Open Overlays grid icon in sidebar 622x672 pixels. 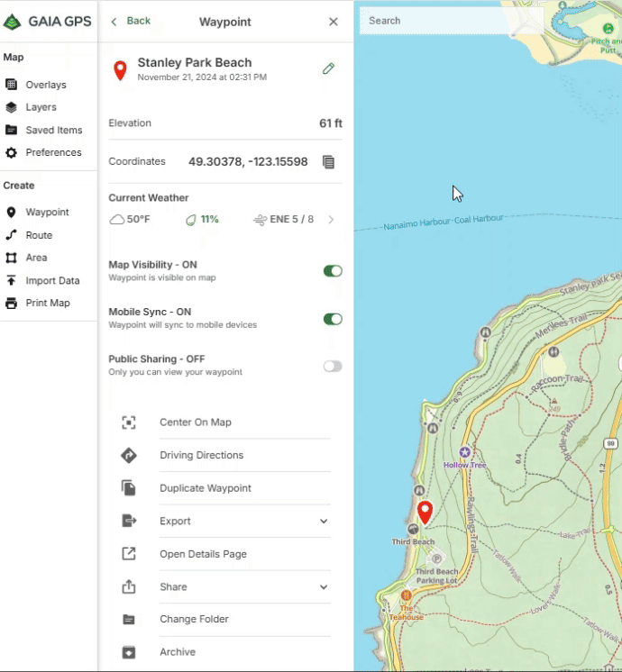(11, 85)
